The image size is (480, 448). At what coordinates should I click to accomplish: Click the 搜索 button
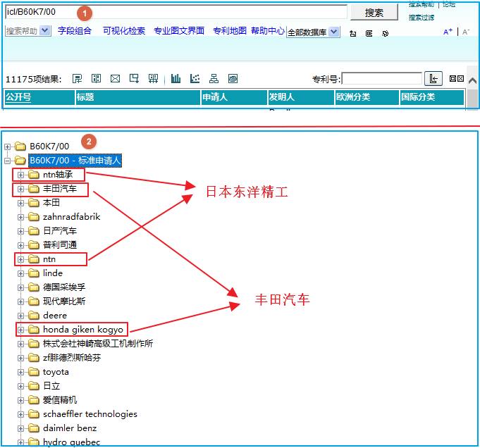(x=374, y=13)
